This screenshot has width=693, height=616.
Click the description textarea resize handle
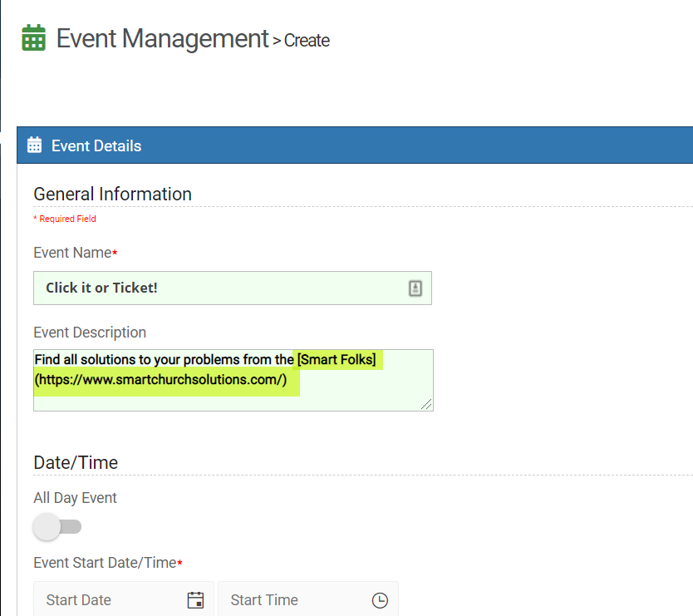coord(427,404)
